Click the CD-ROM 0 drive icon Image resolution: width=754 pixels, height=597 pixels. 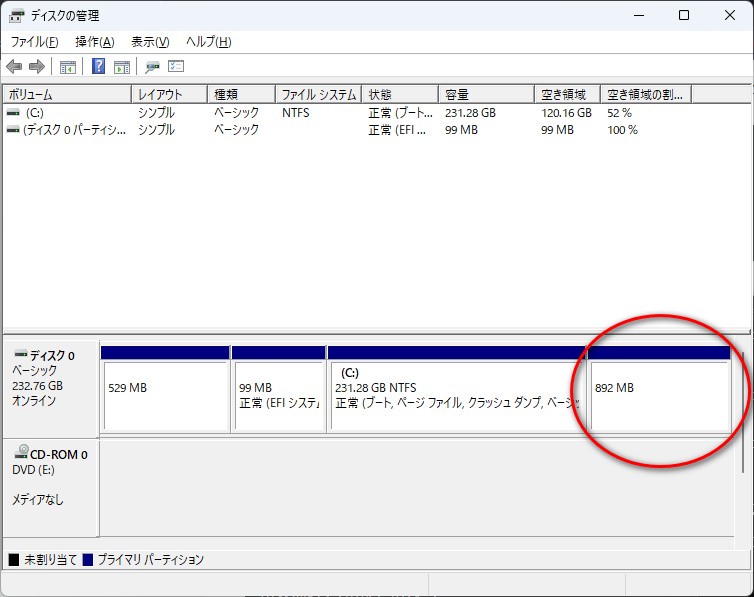point(21,451)
